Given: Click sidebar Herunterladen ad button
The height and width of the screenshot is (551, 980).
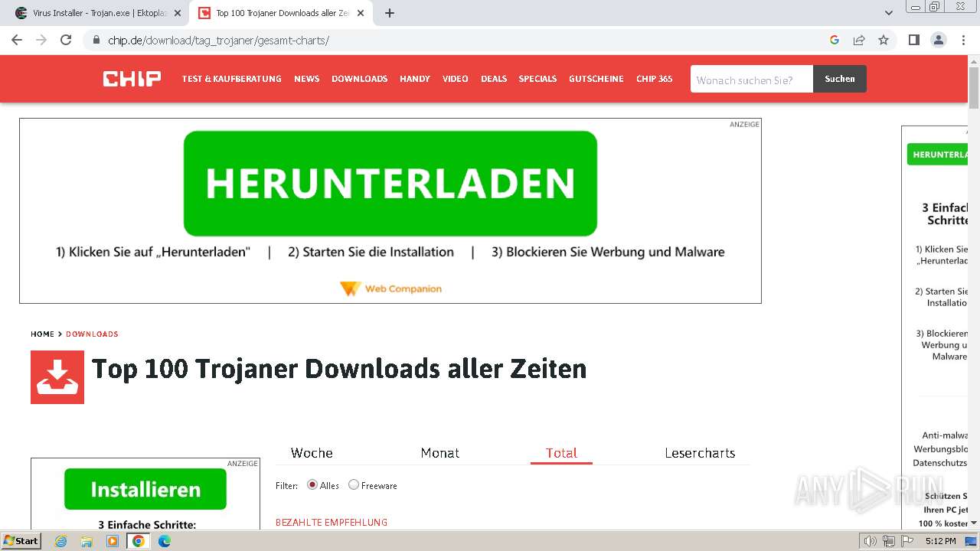Looking at the screenshot, I should (x=939, y=154).
